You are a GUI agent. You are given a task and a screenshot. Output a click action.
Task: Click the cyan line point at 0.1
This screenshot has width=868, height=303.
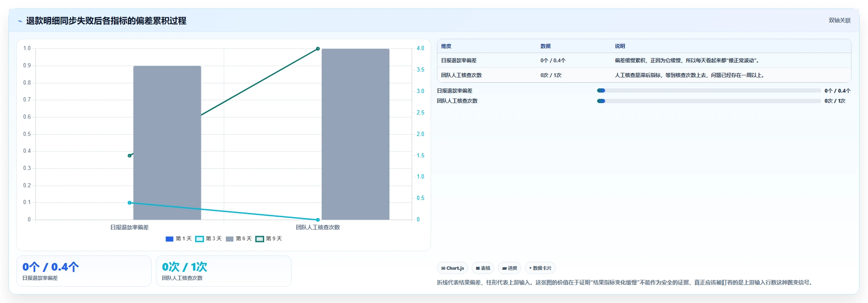pyautogui.click(x=129, y=203)
